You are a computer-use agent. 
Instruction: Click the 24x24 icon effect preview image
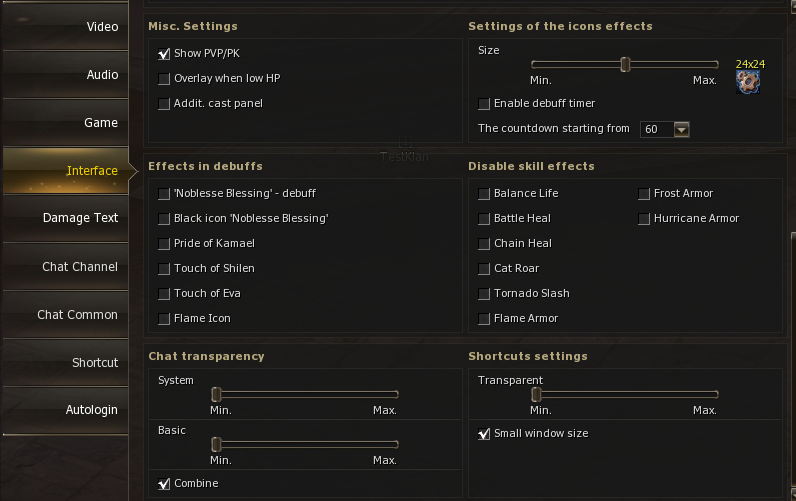click(x=744, y=82)
